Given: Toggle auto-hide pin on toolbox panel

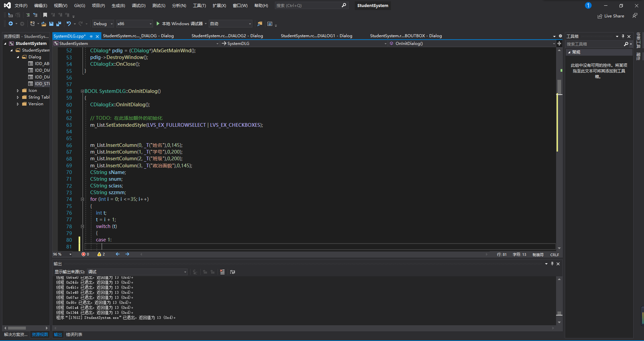Looking at the screenshot, I should 623,36.
